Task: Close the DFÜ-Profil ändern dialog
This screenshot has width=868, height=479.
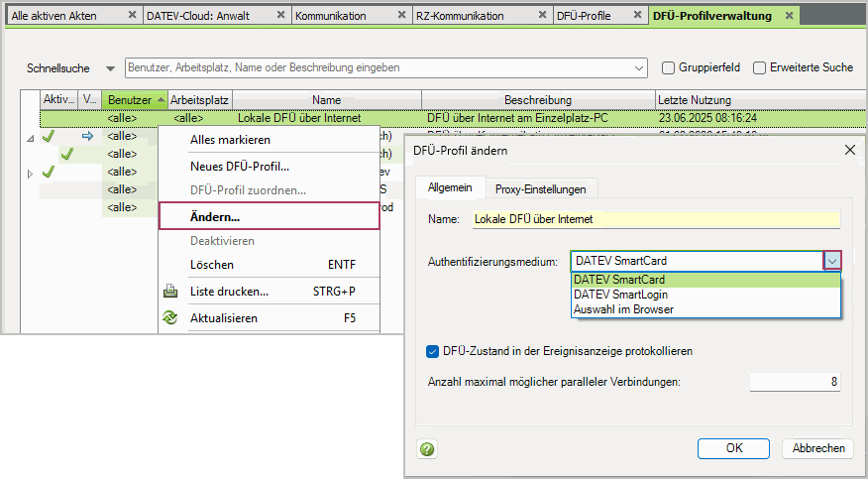Action: 849,150
